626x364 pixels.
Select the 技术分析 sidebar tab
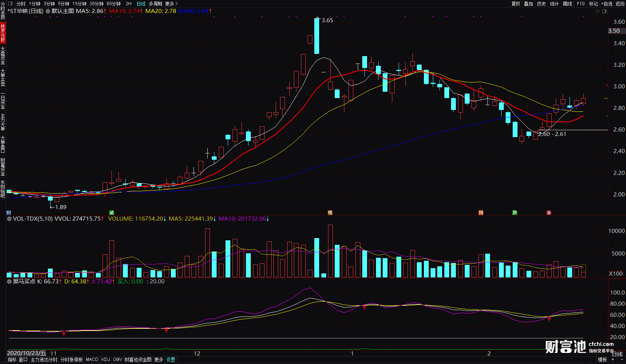3,33
